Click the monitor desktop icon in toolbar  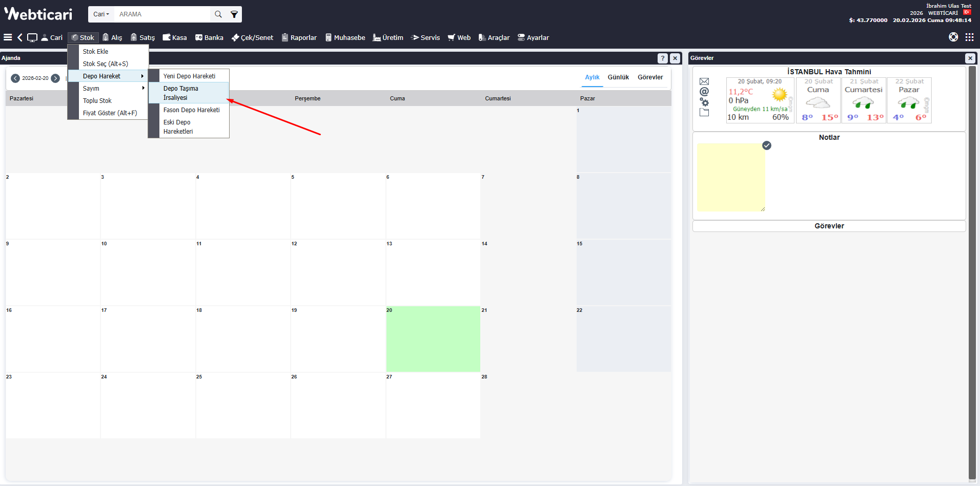pyautogui.click(x=32, y=37)
